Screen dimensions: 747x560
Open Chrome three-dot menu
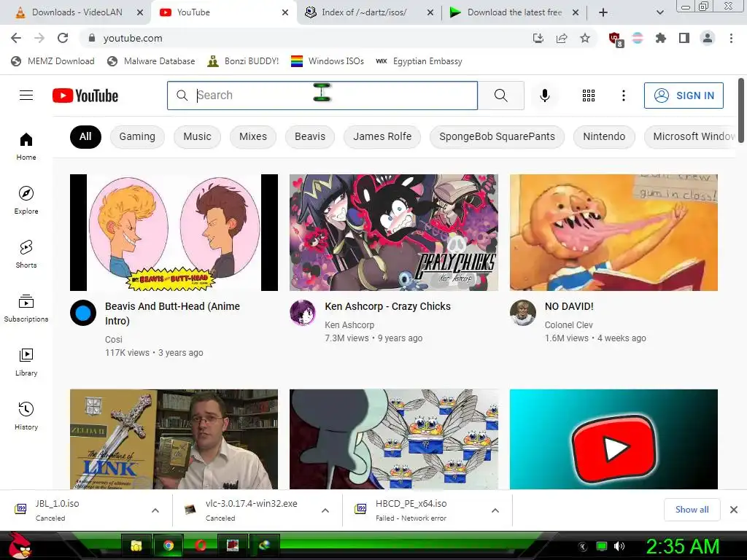pos(731,38)
